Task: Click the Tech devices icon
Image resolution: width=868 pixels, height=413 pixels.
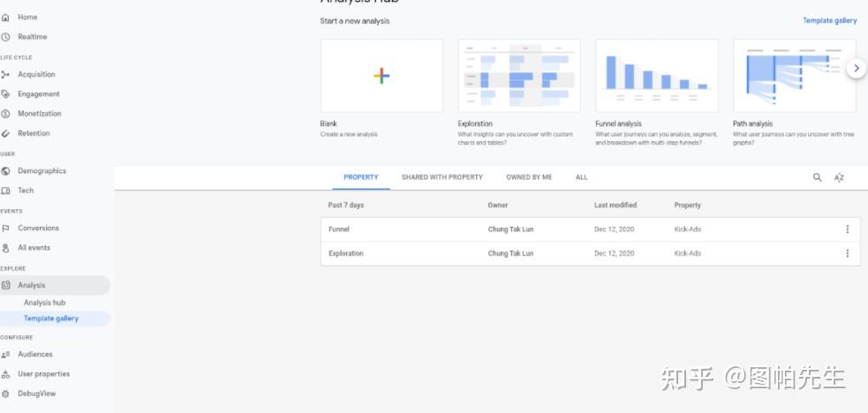Action: [5, 191]
